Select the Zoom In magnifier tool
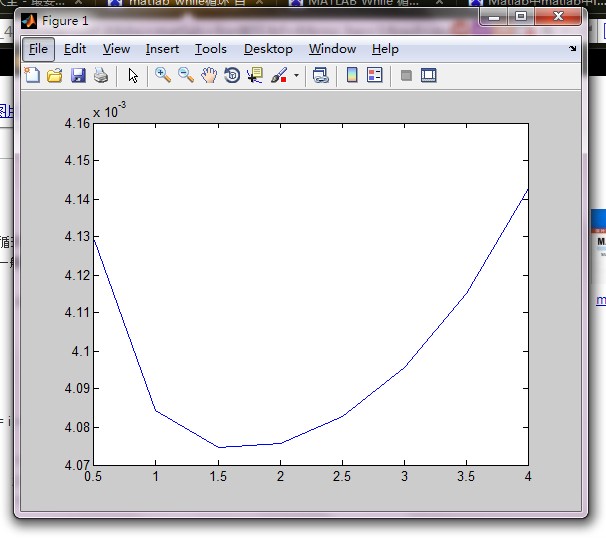Viewport: 606px width, 542px height. (x=163, y=75)
